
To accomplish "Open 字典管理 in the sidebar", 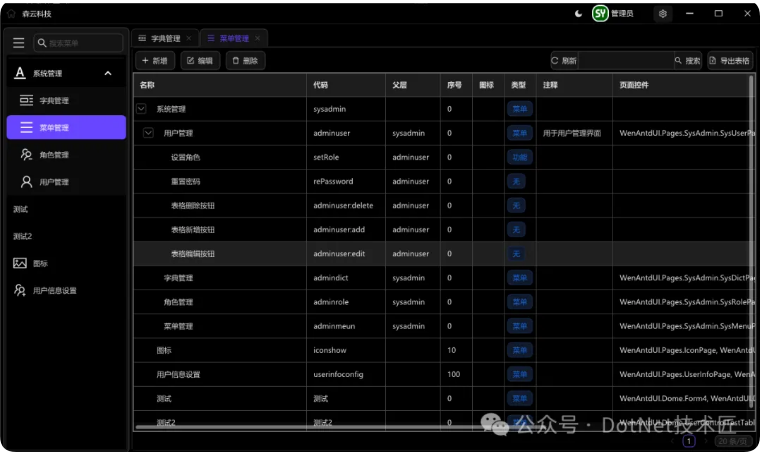I will (66, 100).
